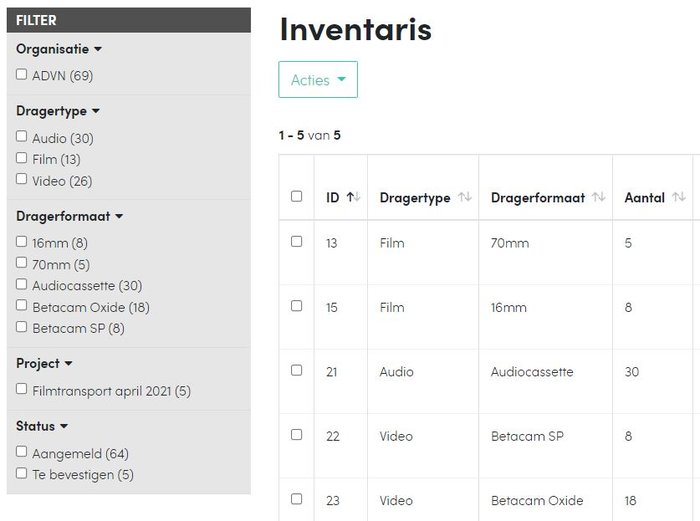The image size is (700, 521).
Task: Check Betacam Oxide (18) filter
Action: click(21, 305)
